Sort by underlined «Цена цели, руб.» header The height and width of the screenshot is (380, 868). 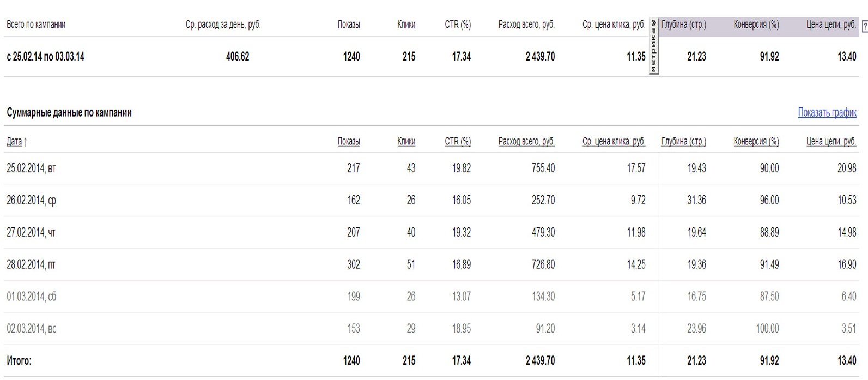[x=831, y=142]
